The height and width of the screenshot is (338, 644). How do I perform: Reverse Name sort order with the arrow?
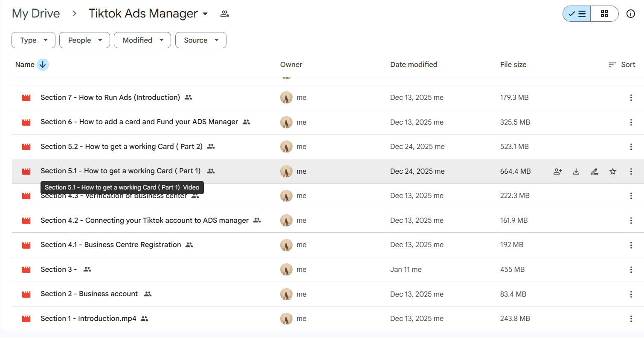[43, 64]
